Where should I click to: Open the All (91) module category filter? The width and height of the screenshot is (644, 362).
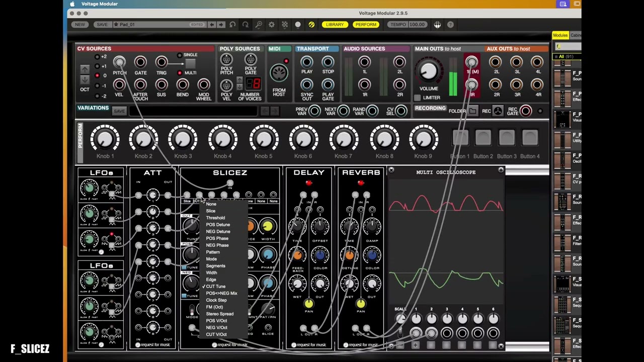coord(567,57)
